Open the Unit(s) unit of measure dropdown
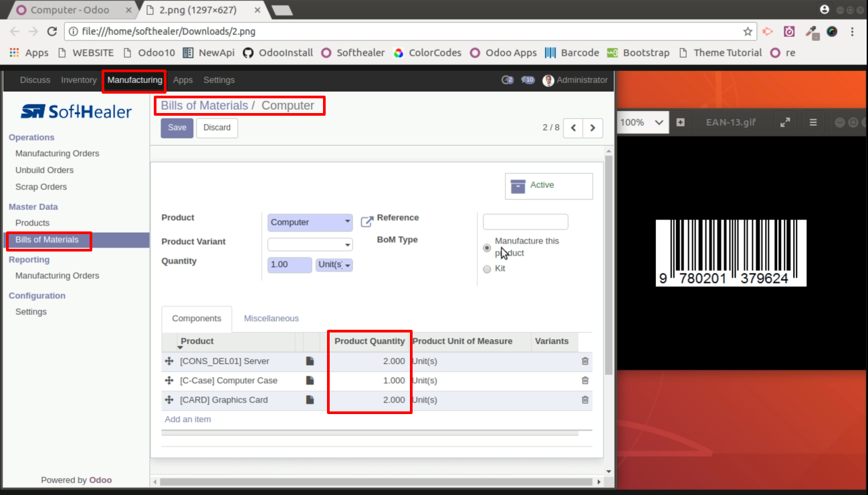This screenshot has height=495, width=868. 334,265
